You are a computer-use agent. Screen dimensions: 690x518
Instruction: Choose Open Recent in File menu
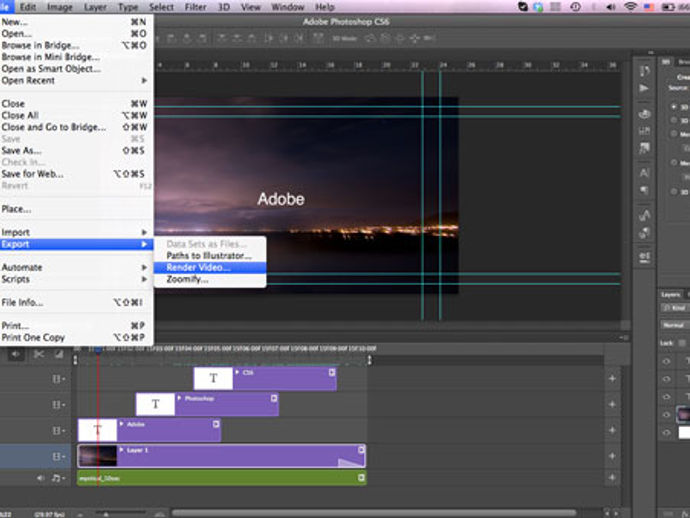pyautogui.click(x=77, y=81)
